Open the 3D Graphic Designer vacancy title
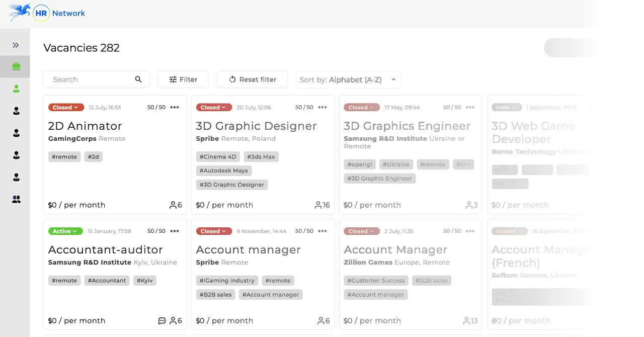 (x=256, y=126)
